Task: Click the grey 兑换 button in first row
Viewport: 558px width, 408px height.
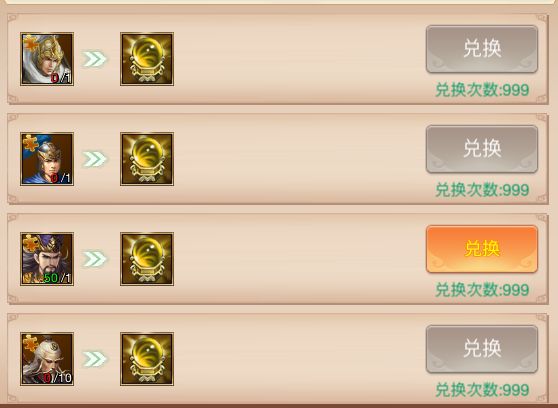Action: pos(482,49)
